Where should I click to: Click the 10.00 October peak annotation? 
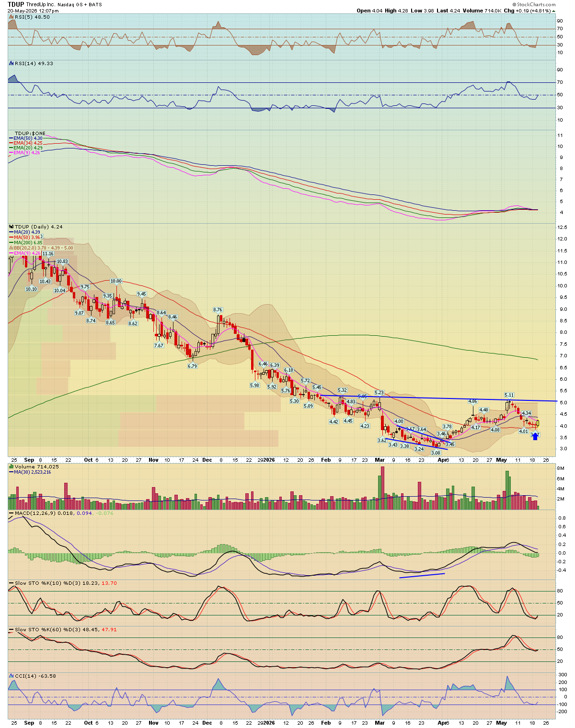116,281
